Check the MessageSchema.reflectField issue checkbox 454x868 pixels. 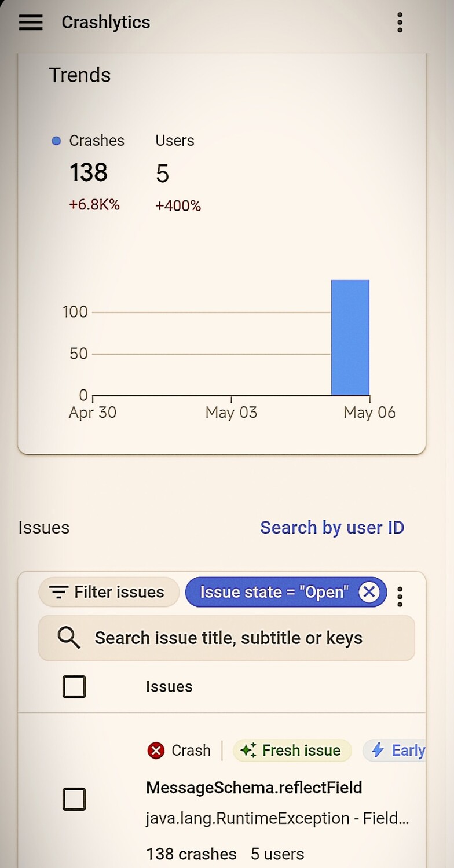click(74, 799)
